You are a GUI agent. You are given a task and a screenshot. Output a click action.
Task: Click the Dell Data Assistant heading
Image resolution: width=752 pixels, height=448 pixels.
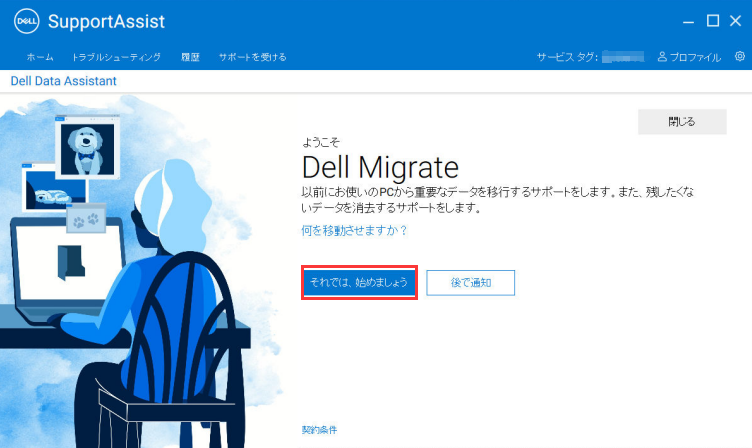pos(63,81)
